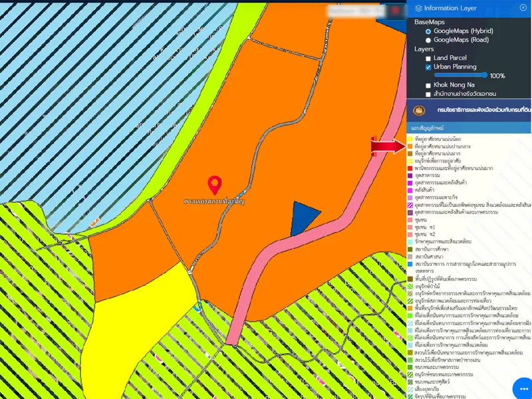Toggle the สำนักงานช่างรังวัดเอกชน layer checkbox
The image size is (532, 399).
pyautogui.click(x=428, y=94)
